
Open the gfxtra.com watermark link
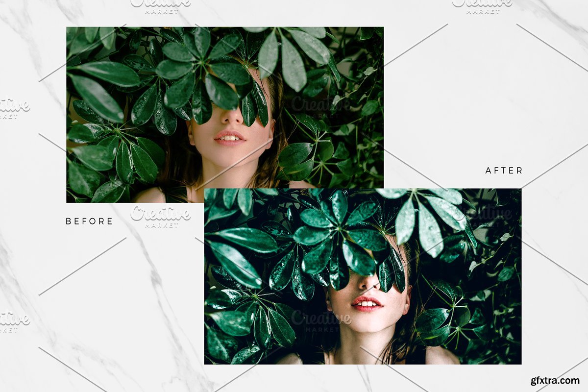click(555, 380)
